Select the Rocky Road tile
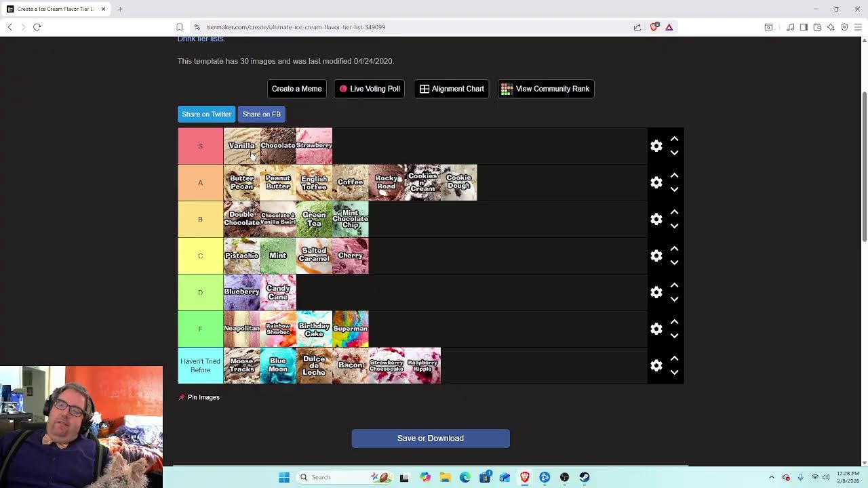868x488 pixels. pos(387,182)
